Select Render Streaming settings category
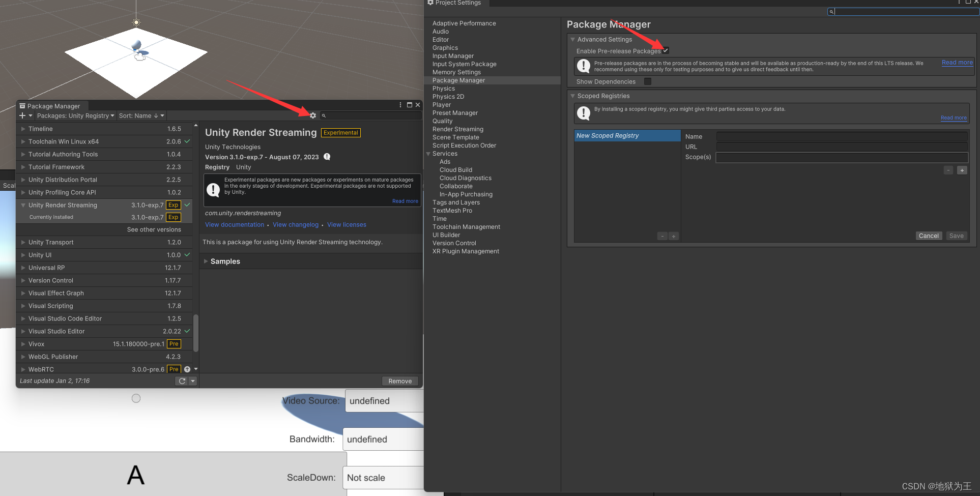 point(458,129)
